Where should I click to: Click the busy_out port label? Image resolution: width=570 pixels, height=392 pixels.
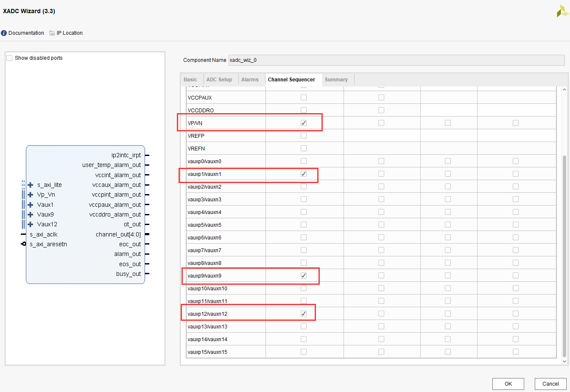tap(129, 274)
